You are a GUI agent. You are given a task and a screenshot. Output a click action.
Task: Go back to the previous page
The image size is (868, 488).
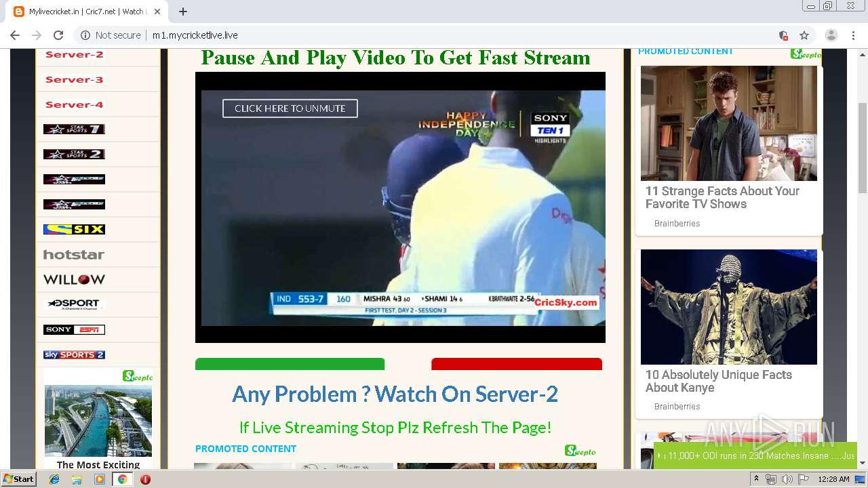coord(15,35)
